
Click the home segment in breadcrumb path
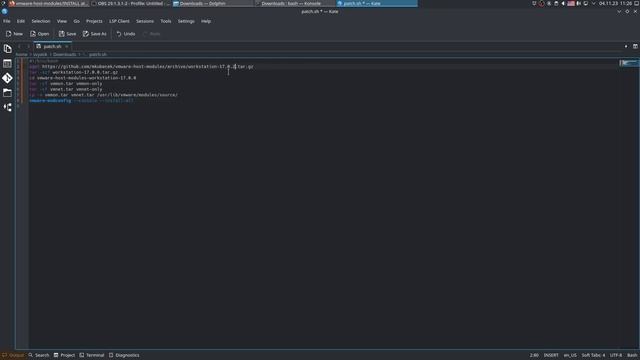[21, 54]
